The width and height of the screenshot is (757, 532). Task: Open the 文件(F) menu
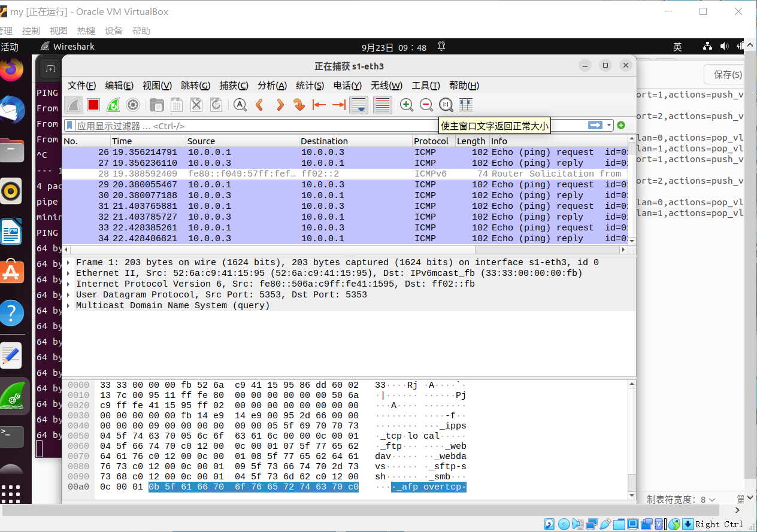point(82,86)
